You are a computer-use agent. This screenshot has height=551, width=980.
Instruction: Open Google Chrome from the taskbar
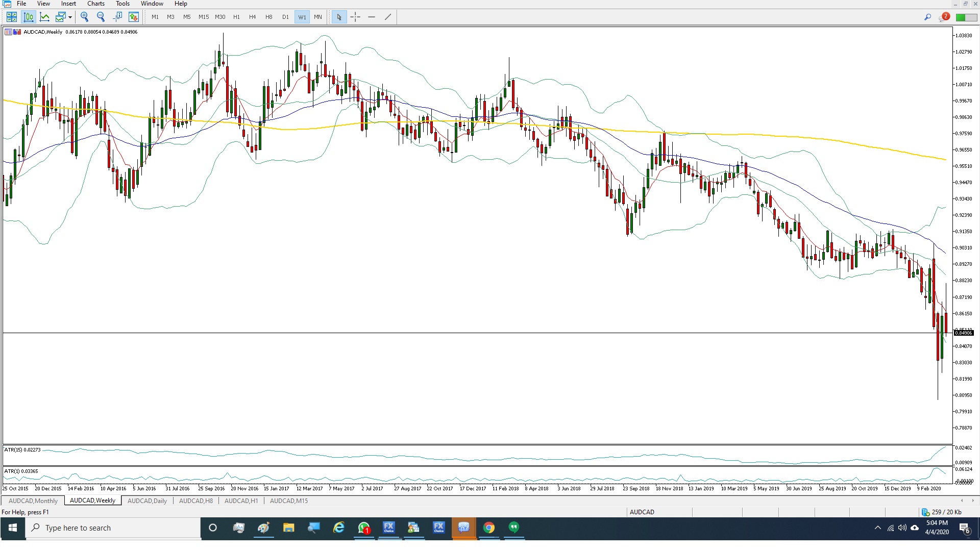489,528
